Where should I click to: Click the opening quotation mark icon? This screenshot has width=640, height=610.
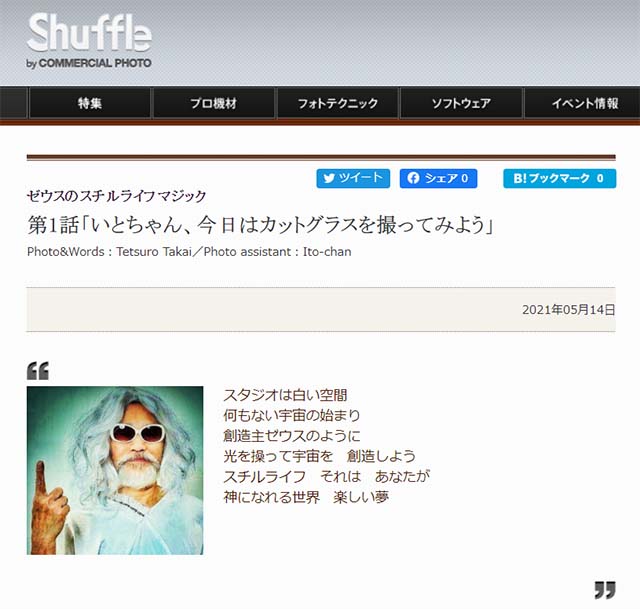[x=38, y=371]
